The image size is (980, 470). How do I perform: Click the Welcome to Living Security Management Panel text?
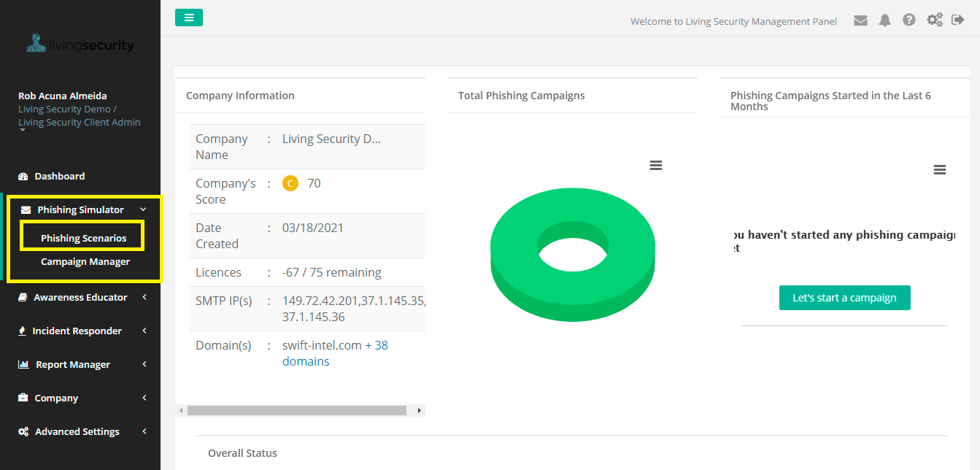click(x=733, y=21)
